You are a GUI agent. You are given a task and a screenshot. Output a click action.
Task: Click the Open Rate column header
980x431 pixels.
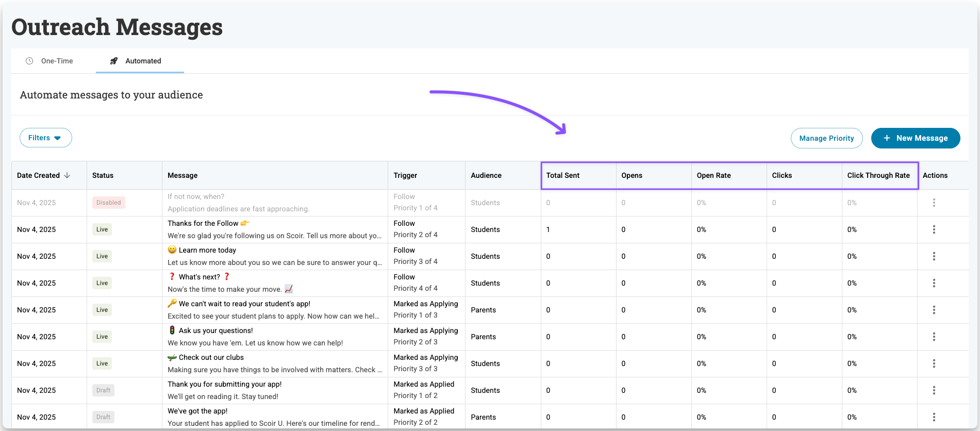coord(713,175)
